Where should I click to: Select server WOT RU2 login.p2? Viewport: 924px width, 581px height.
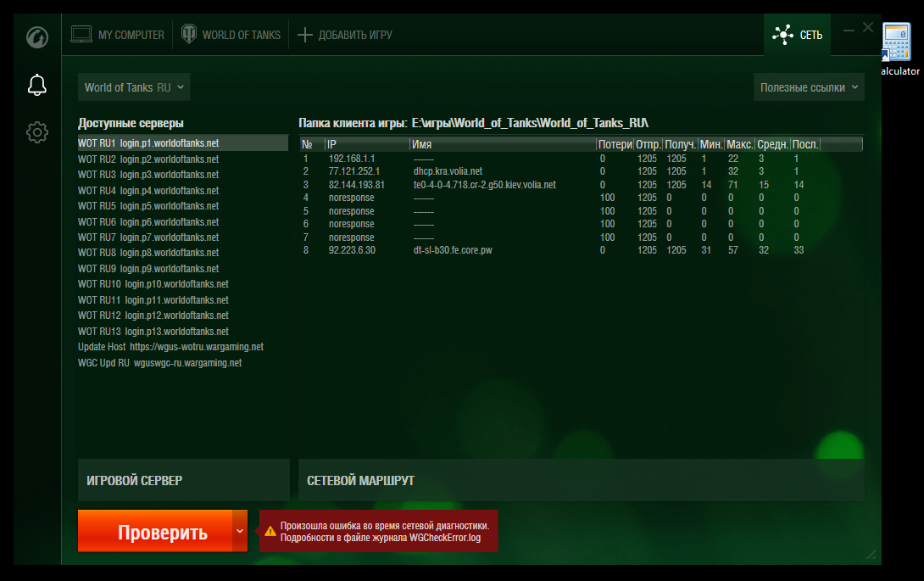pyautogui.click(x=182, y=159)
